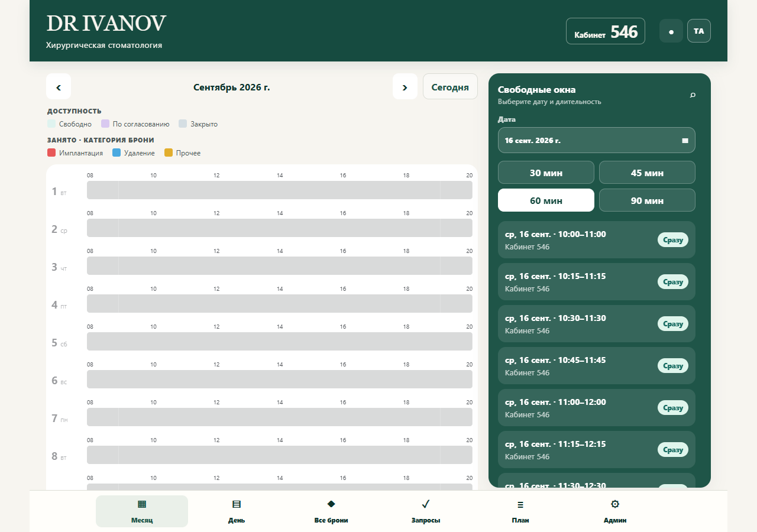Click the timeline bar for day 5 сб
757x532 pixels.
point(280,342)
